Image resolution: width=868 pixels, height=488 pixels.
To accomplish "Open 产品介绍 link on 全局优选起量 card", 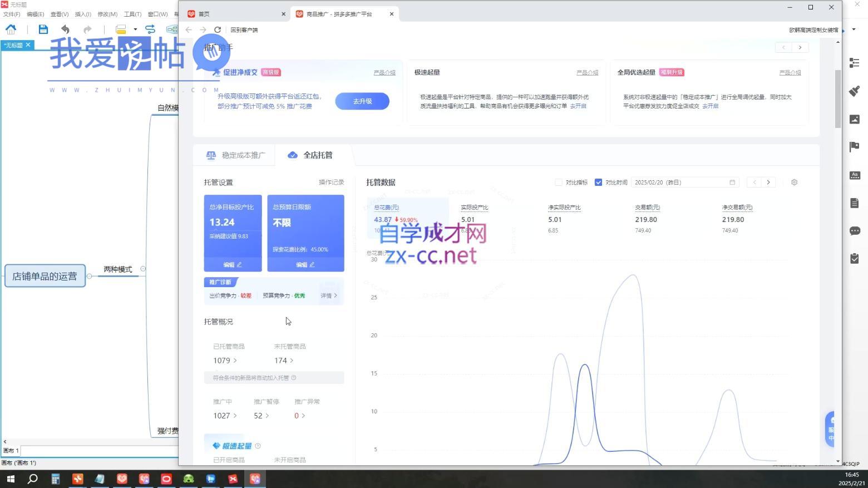I will [790, 72].
